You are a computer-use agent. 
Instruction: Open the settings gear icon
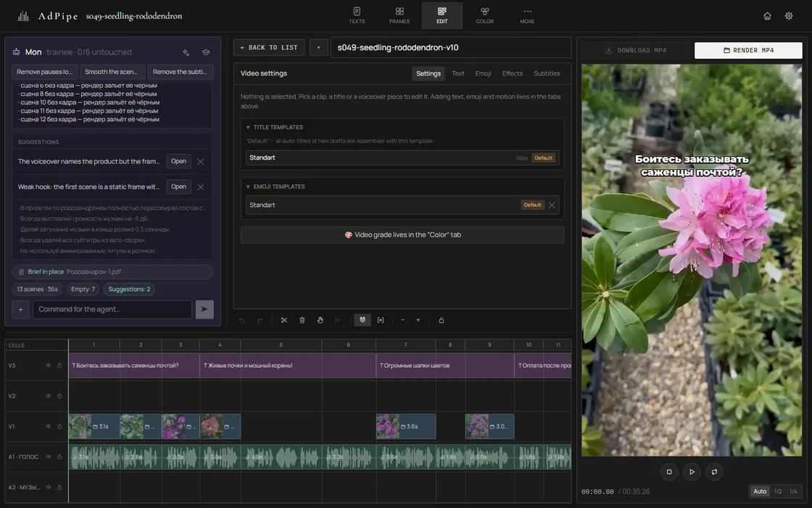click(x=789, y=16)
